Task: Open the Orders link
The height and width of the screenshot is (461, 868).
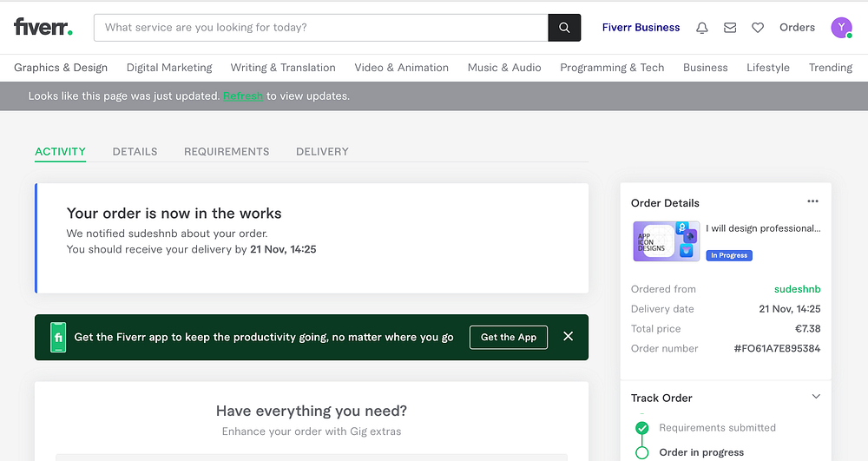Action: [797, 28]
